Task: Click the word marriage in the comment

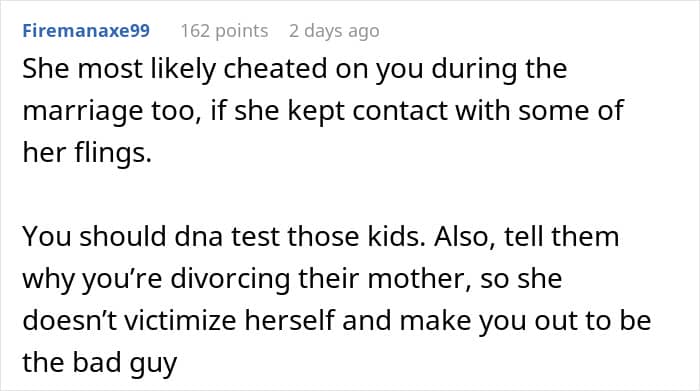Action: point(83,112)
